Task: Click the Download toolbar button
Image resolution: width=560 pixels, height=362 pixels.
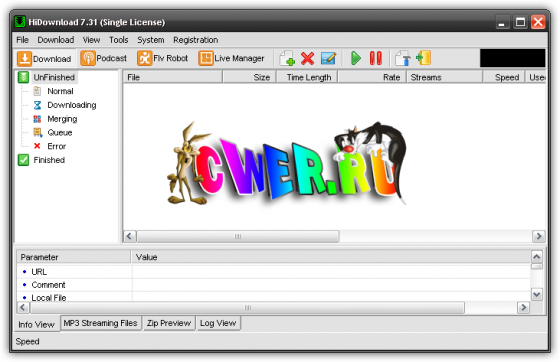Action: [45, 58]
